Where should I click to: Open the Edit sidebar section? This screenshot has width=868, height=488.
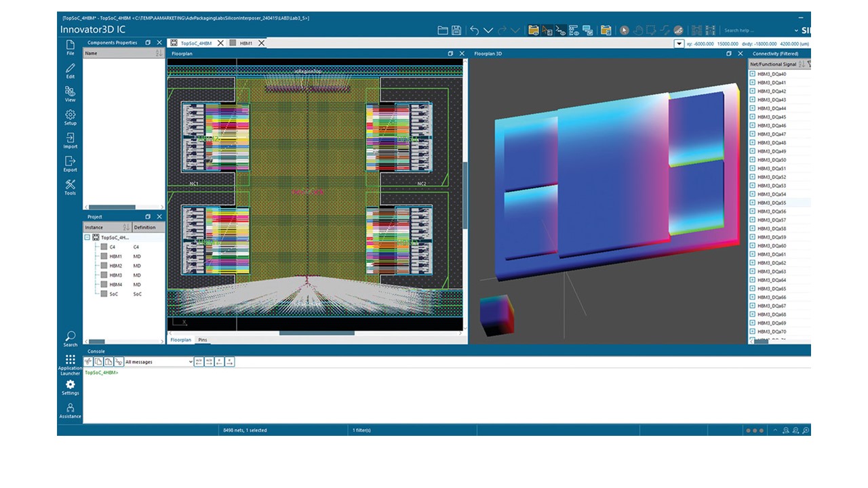[x=70, y=71]
